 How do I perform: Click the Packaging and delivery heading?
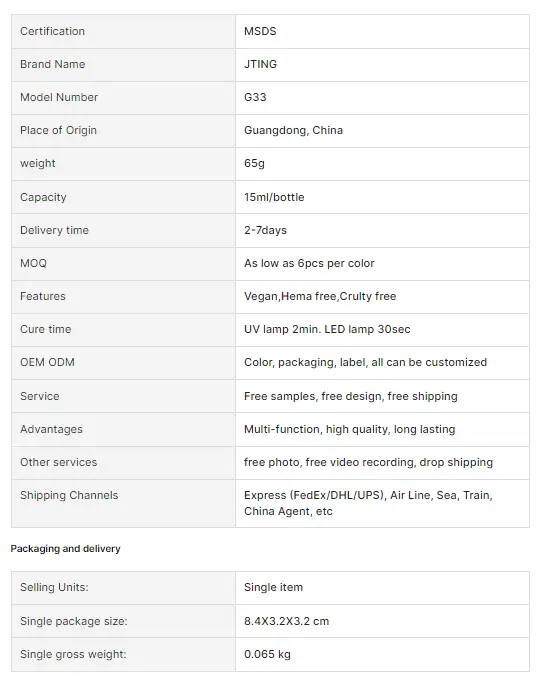65,549
